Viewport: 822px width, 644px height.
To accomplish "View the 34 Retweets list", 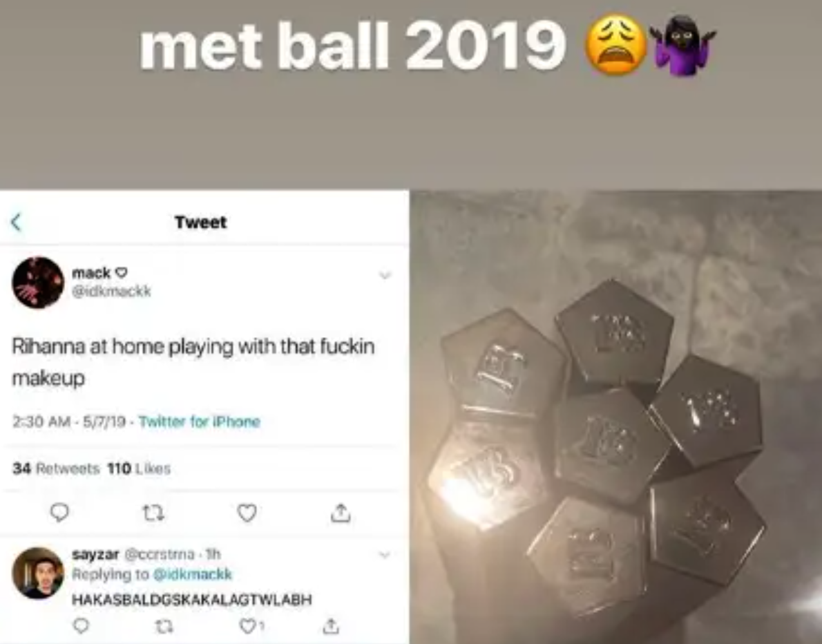I will tap(56, 468).
